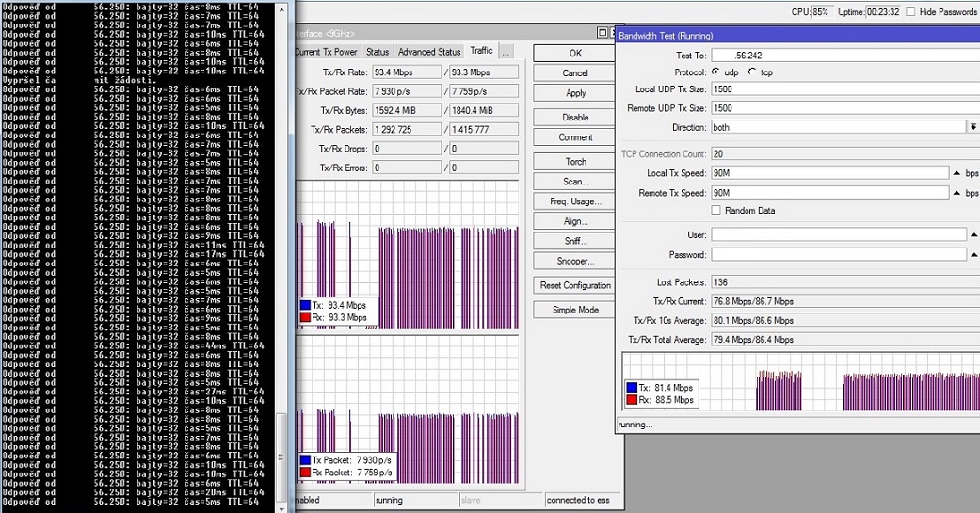Enable the Random Data checkbox
Viewport: 980px width, 513px height.
point(716,210)
